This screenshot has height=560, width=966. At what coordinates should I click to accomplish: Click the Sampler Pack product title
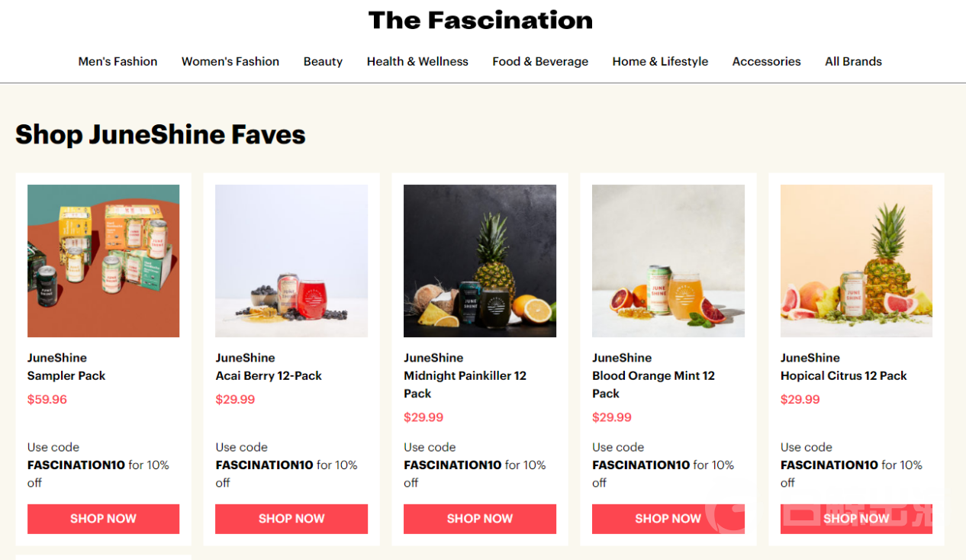(66, 376)
